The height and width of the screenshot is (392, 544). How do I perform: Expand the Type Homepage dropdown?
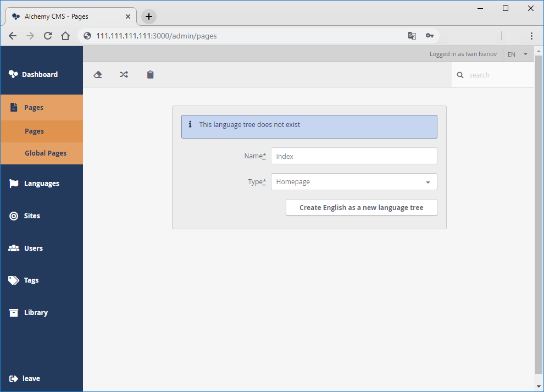[x=354, y=182]
